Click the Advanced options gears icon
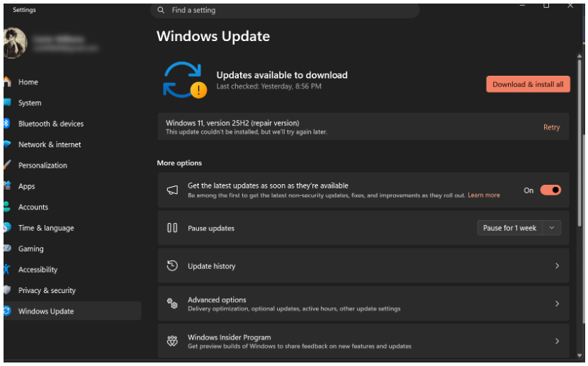The height and width of the screenshot is (366, 588). tap(172, 303)
